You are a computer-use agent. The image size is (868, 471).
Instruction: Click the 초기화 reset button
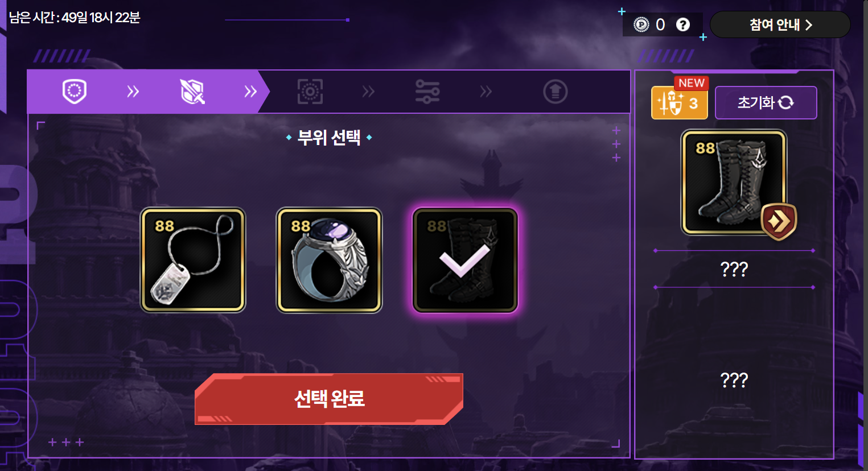tap(766, 102)
